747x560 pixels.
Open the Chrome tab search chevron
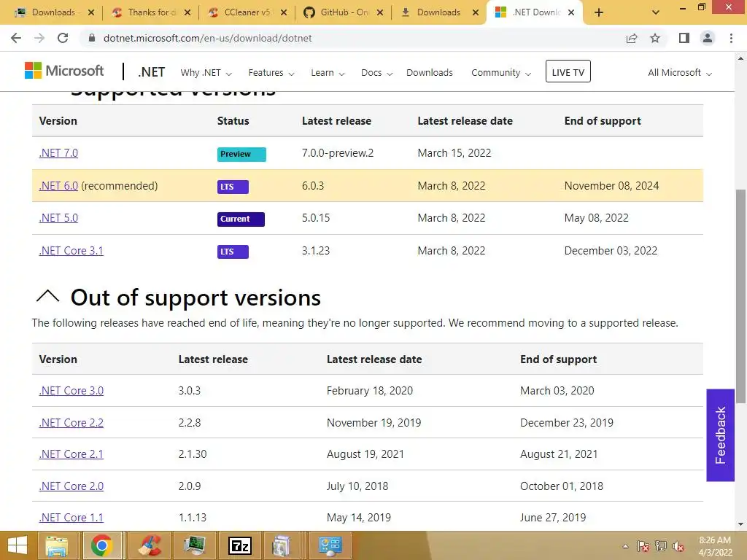pyautogui.click(x=656, y=12)
